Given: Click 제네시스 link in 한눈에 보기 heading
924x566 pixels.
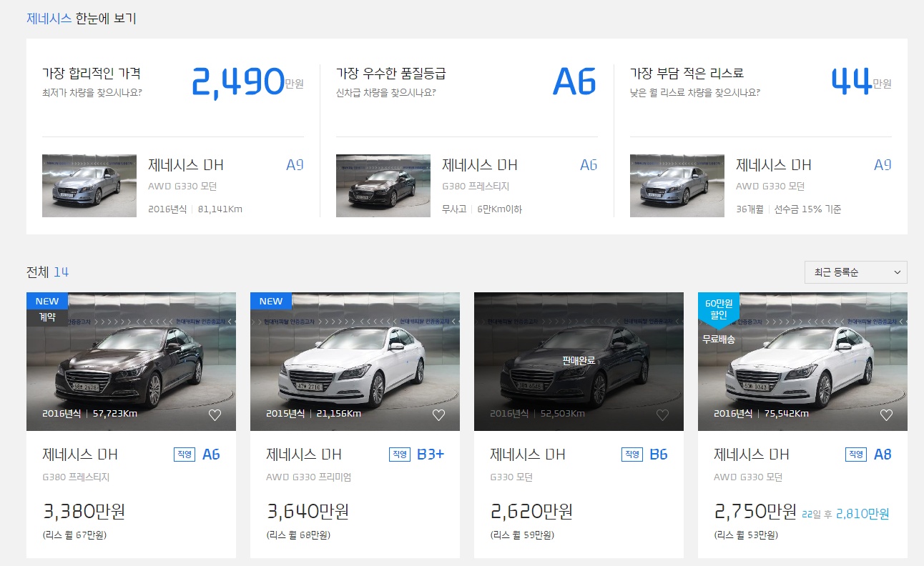Looking at the screenshot, I should pos(49,19).
